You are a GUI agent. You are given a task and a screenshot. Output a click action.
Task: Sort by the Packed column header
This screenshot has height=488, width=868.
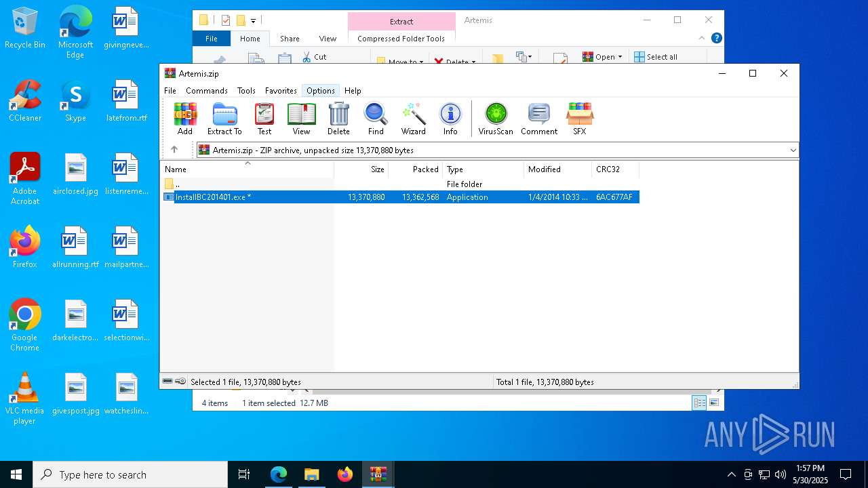[x=416, y=169]
